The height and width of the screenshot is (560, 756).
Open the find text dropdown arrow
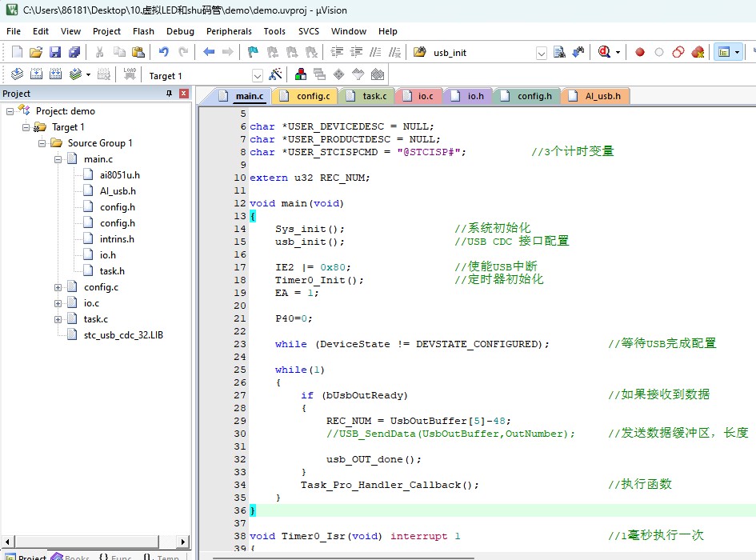pos(542,53)
